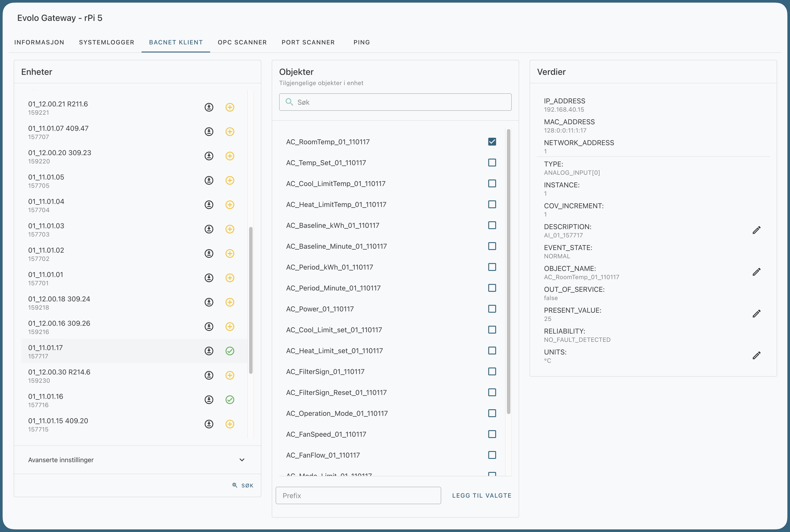The image size is (790, 532).
Task: Click download icon for device 01_11.01.05
Action: [x=209, y=181]
